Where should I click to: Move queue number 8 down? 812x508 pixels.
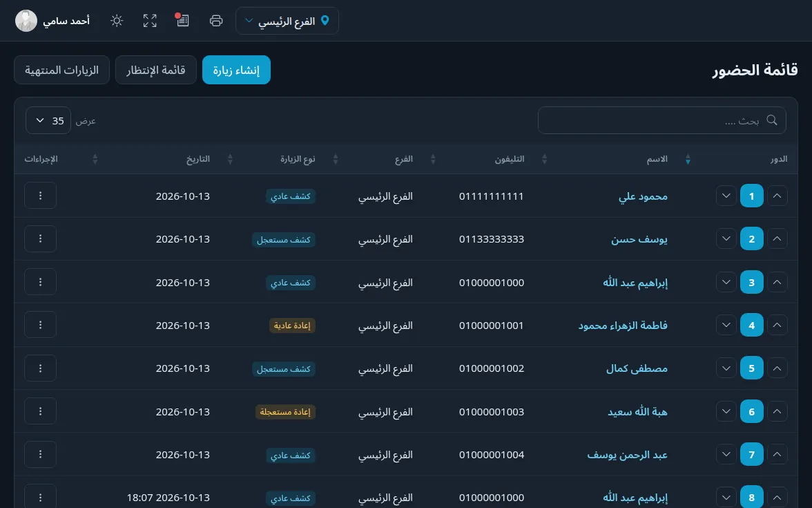(726, 498)
